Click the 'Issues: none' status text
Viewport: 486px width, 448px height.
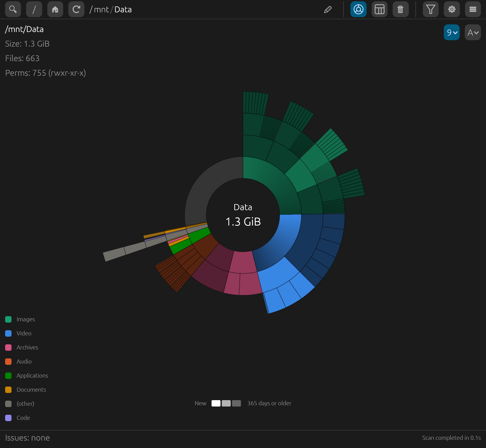(27, 438)
